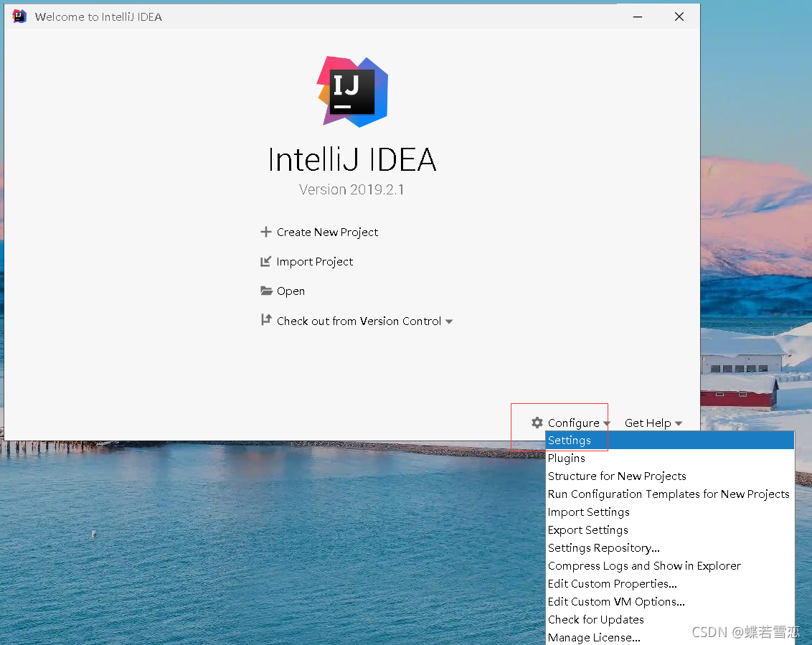812x645 pixels.
Task: Open Settings Repository... entry
Action: click(x=669, y=547)
